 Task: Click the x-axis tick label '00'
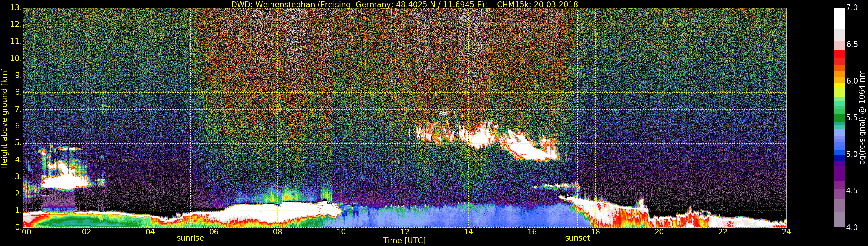click(x=26, y=232)
